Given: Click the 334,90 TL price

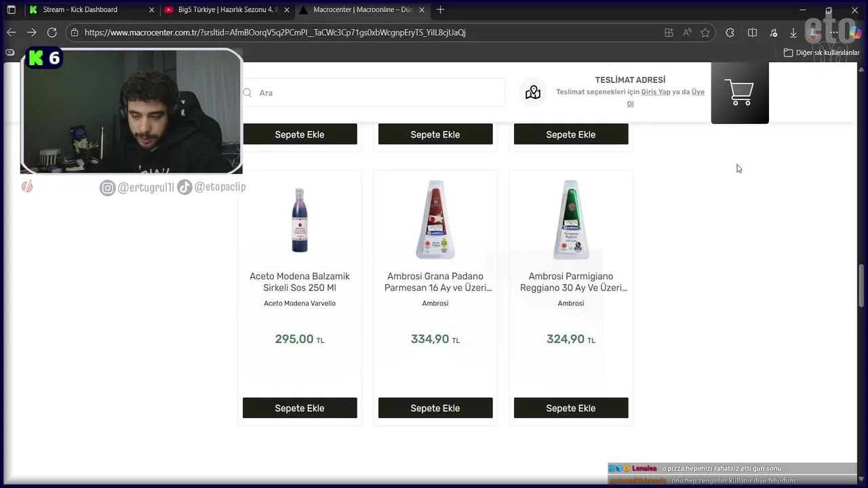Looking at the screenshot, I should tap(435, 340).
